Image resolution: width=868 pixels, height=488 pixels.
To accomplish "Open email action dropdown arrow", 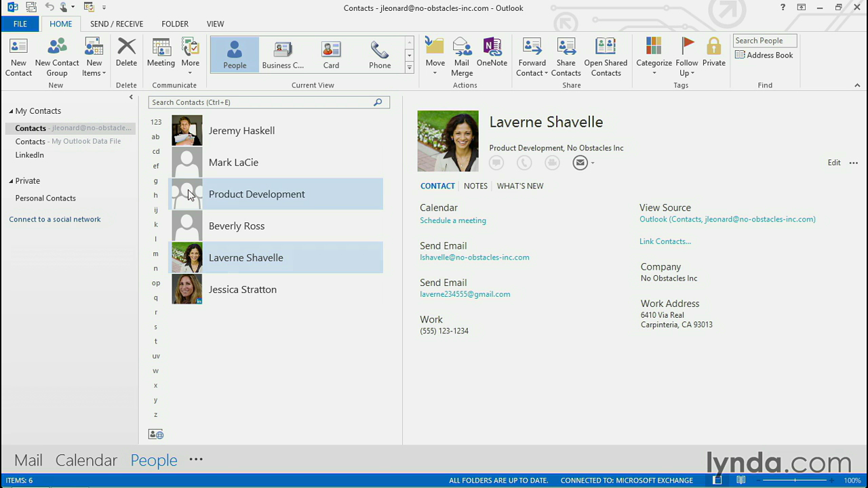I will click(593, 163).
